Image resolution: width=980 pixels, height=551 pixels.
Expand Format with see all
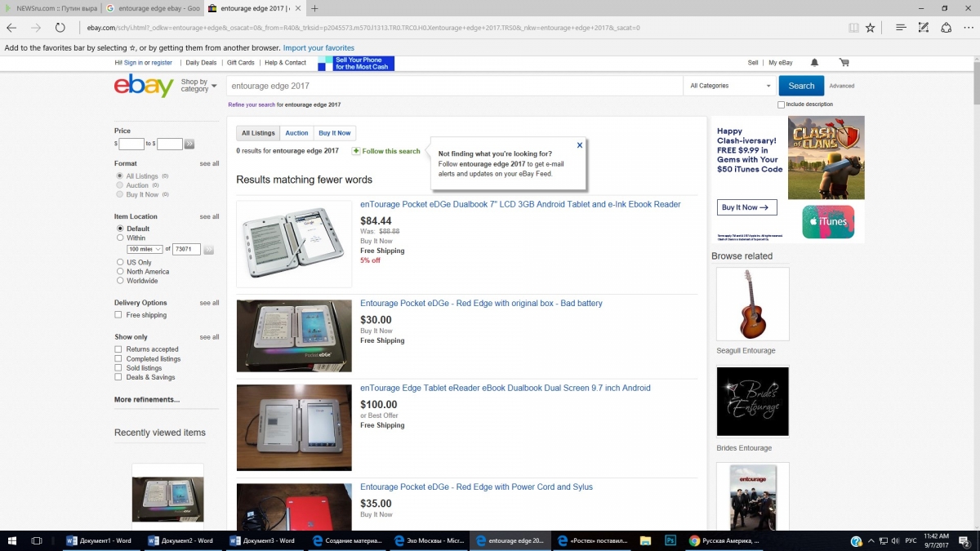[x=209, y=164]
